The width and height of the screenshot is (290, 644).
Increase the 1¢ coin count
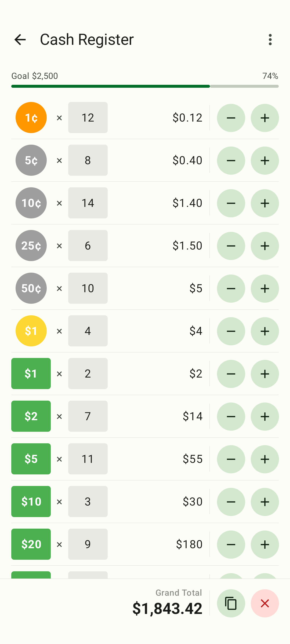tap(265, 118)
